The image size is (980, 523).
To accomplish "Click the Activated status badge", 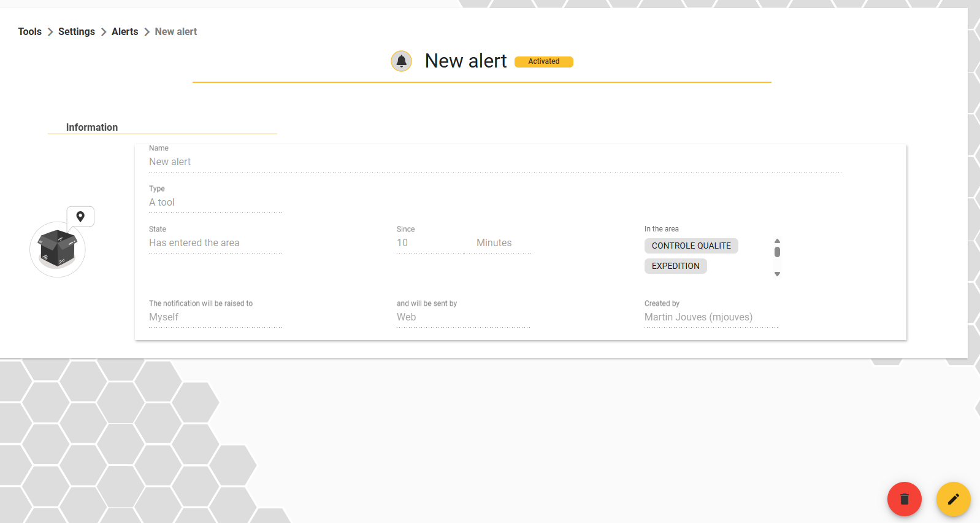I will [543, 61].
